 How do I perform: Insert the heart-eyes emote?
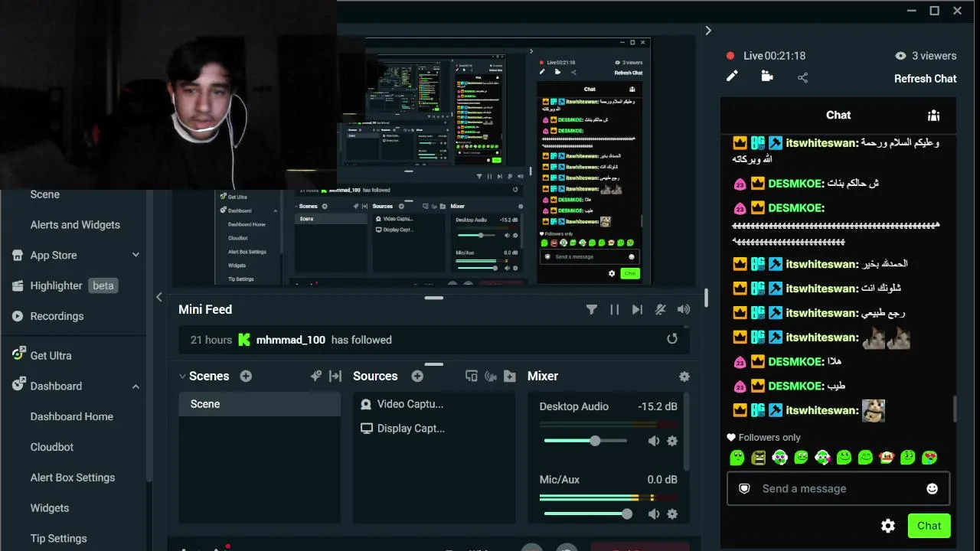[x=929, y=458]
